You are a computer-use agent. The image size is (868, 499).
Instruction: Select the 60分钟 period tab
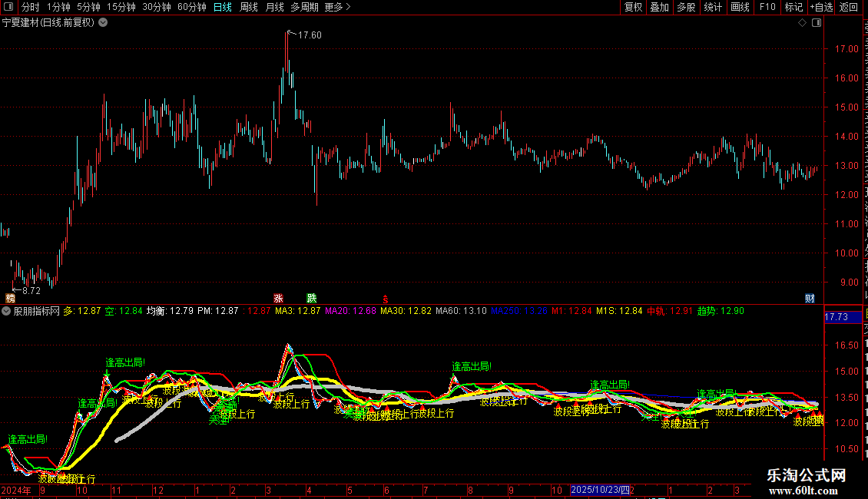click(x=191, y=7)
